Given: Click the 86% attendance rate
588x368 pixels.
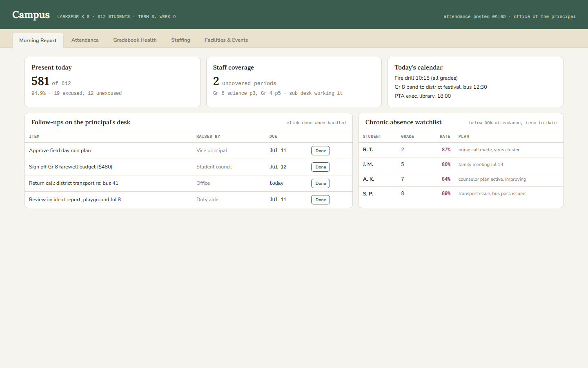Looking at the screenshot, I should [446, 164].
